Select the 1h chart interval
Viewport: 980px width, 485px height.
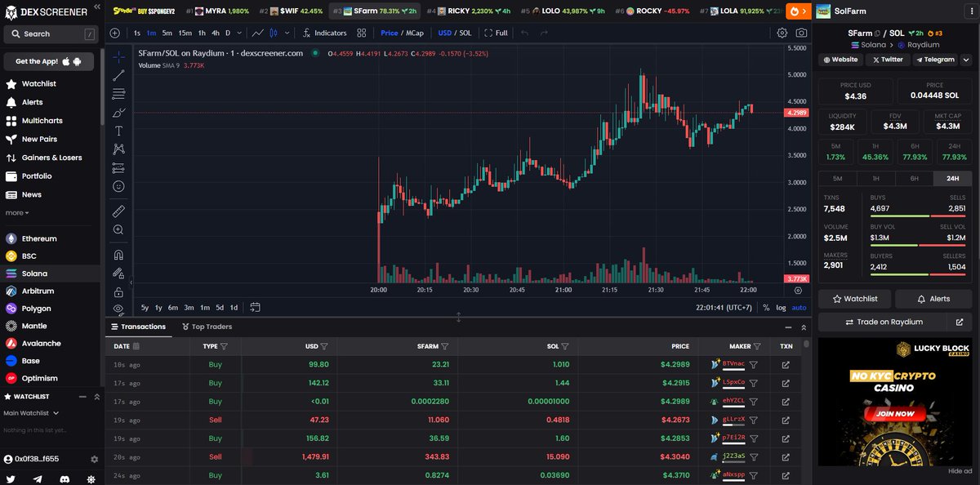202,33
